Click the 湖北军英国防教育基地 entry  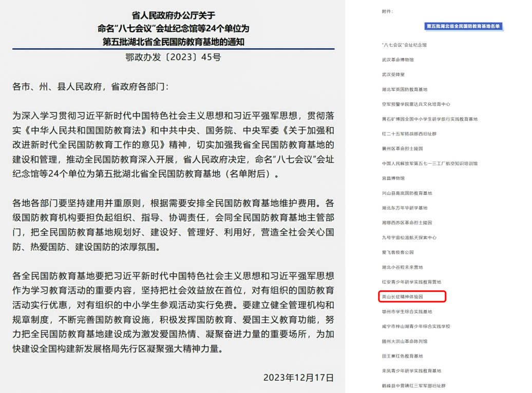[405, 90]
